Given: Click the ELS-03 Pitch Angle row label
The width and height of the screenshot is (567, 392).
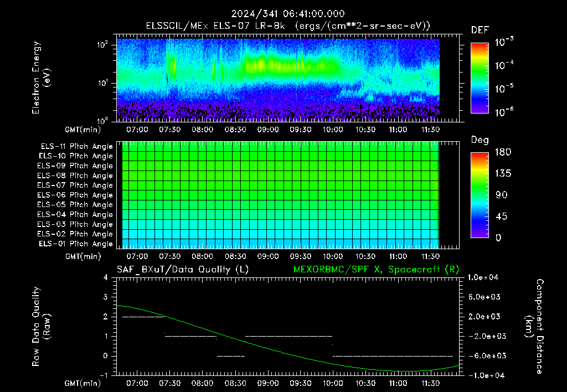Looking at the screenshot, I should tap(75, 224).
